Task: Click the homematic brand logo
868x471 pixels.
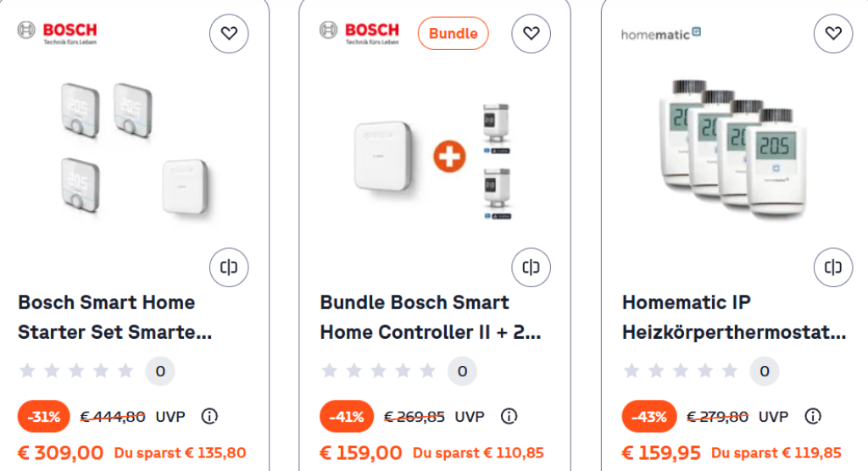Action: coord(661,34)
